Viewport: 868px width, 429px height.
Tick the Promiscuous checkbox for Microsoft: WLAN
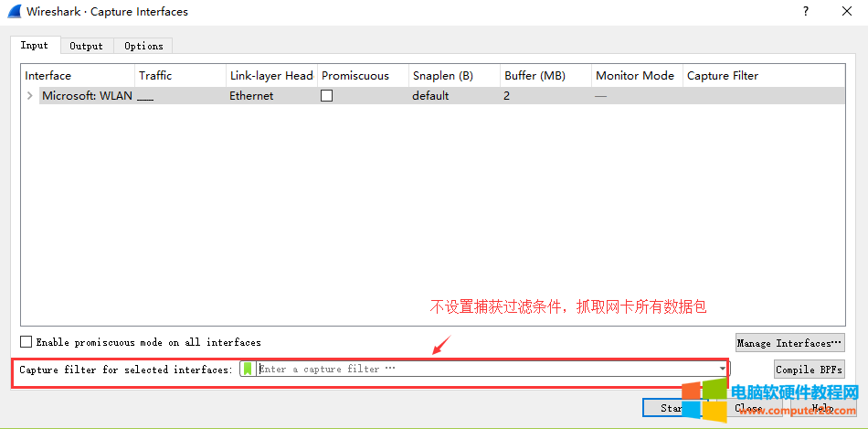tap(326, 96)
